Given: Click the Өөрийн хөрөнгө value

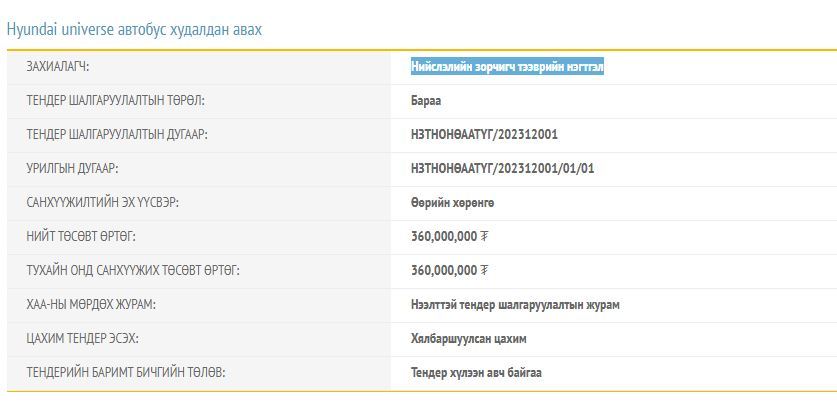Looking at the screenshot, I should click(452, 203).
